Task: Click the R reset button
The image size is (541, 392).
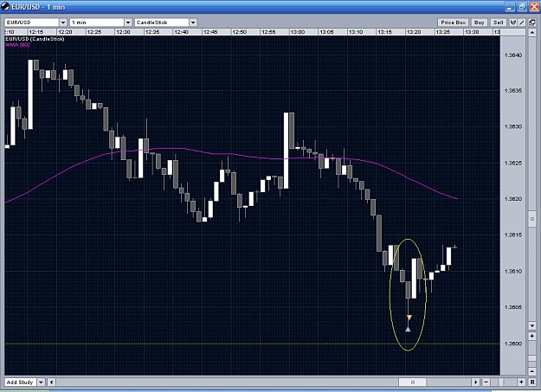Action: [531, 382]
